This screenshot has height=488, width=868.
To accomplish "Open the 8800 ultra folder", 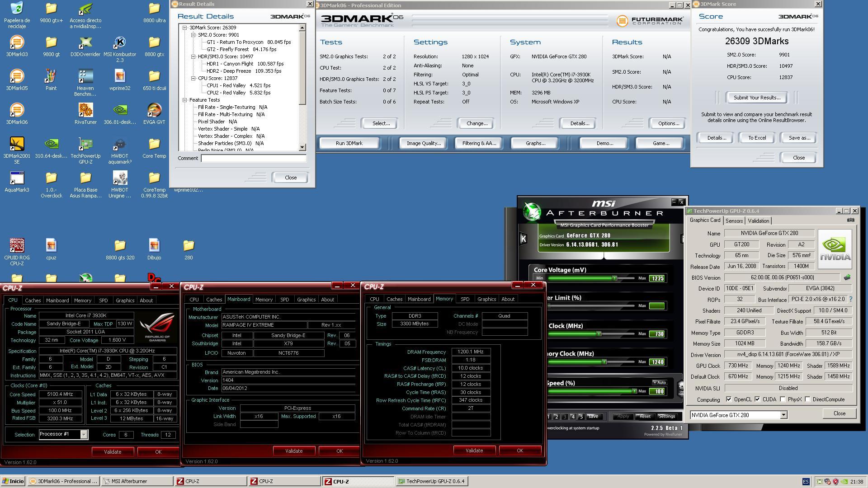I will point(154,13).
